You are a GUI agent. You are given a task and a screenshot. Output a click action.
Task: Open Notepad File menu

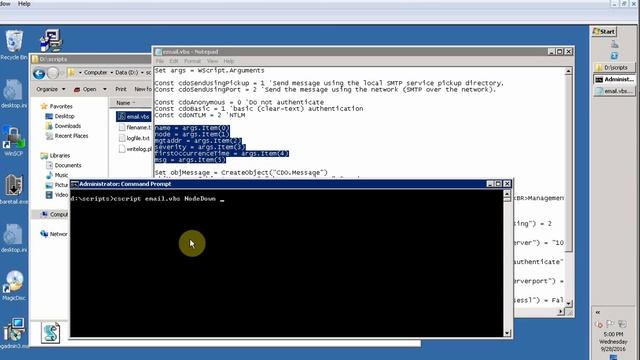(160, 61)
